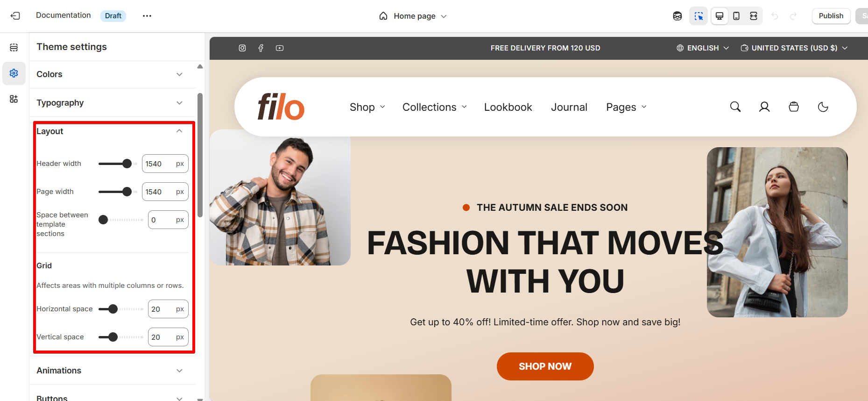Open the Sections panel in left sidebar
Viewport: 868px width, 401px height.
(14, 47)
